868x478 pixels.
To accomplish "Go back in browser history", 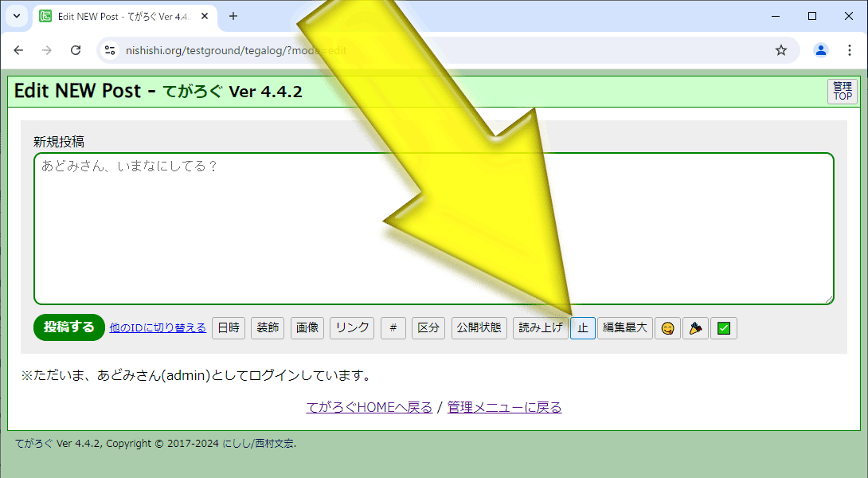I will pyautogui.click(x=19, y=50).
